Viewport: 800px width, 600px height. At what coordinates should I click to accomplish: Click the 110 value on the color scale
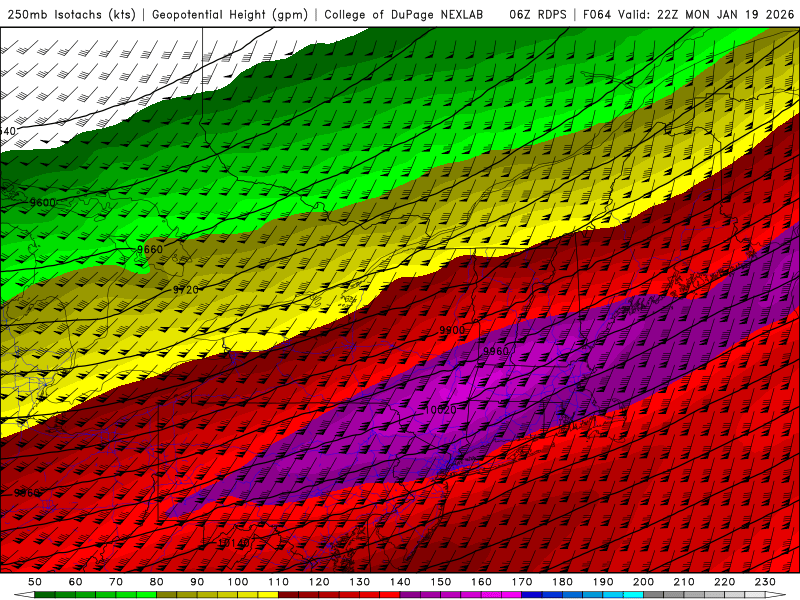click(x=279, y=582)
